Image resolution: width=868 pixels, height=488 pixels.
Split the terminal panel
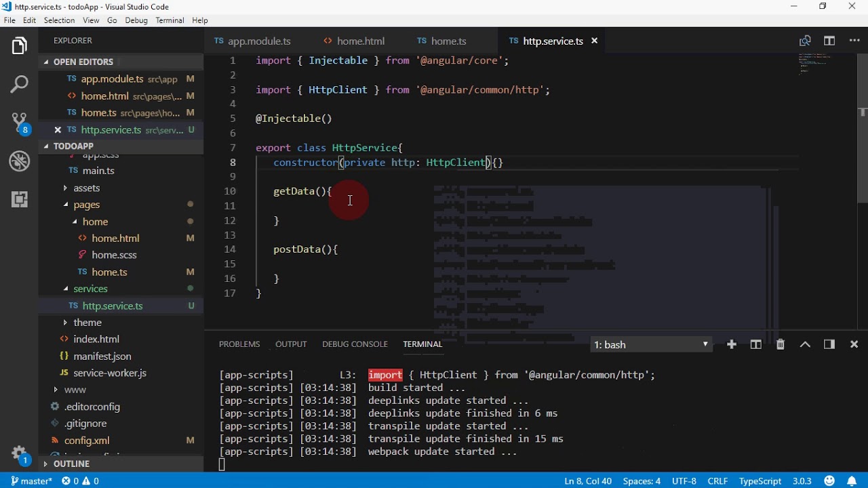pyautogui.click(x=756, y=345)
